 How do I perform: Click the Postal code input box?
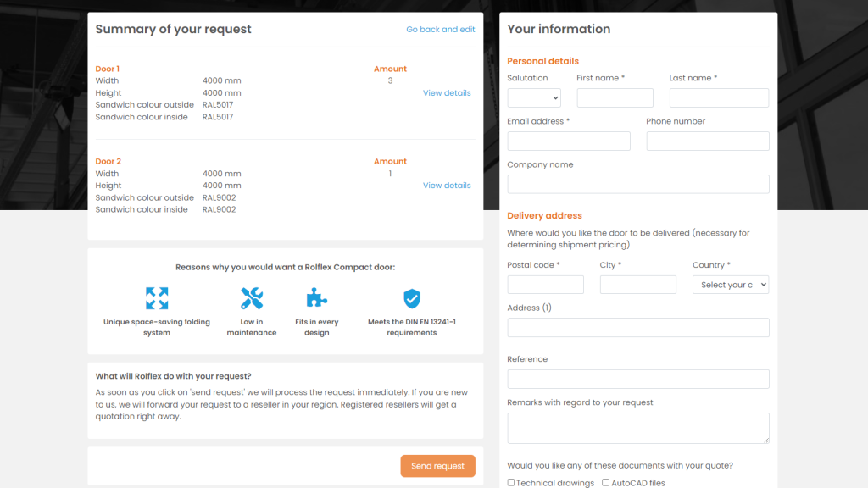click(545, 285)
